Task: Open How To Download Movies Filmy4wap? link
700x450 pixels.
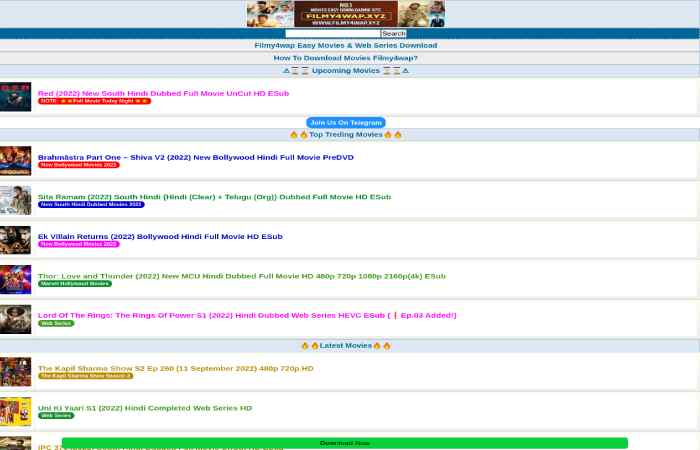Action: 345,58
